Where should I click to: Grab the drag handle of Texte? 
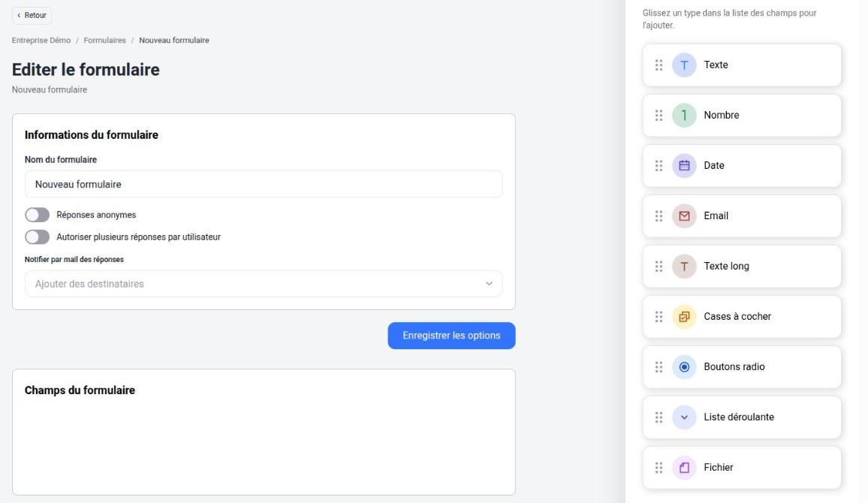tap(659, 65)
